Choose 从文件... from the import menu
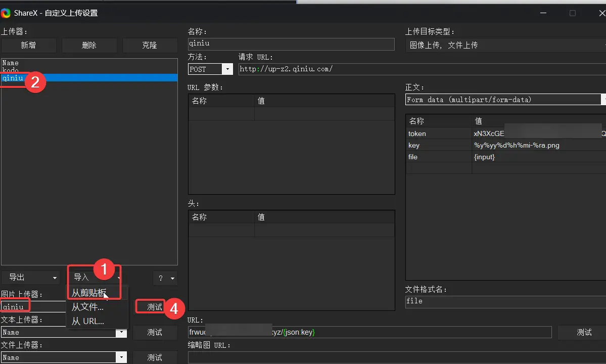The height and width of the screenshot is (364, 606). click(x=87, y=307)
